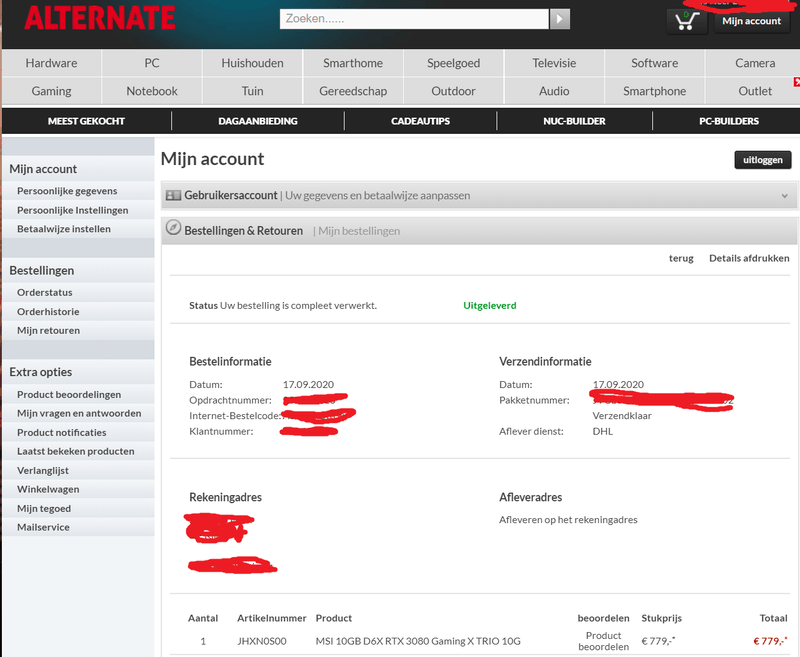Open the Outlet category
Screen dimensions: 800x657
click(x=755, y=91)
